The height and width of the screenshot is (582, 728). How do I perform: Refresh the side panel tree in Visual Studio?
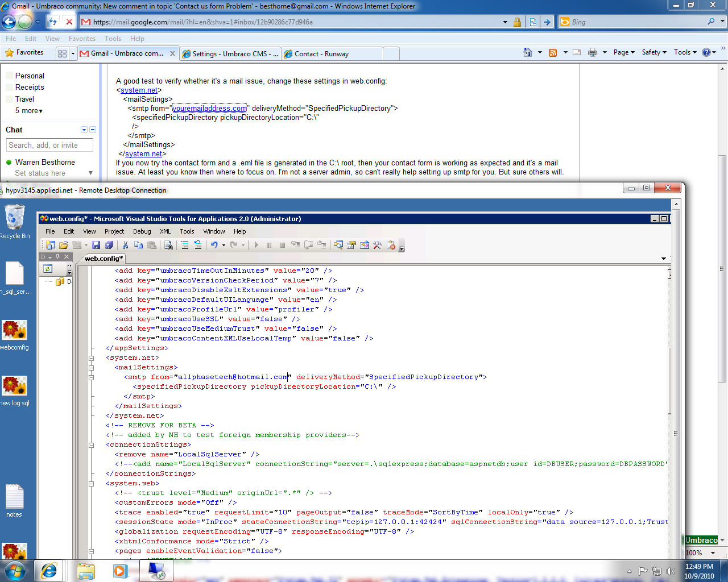click(x=48, y=269)
